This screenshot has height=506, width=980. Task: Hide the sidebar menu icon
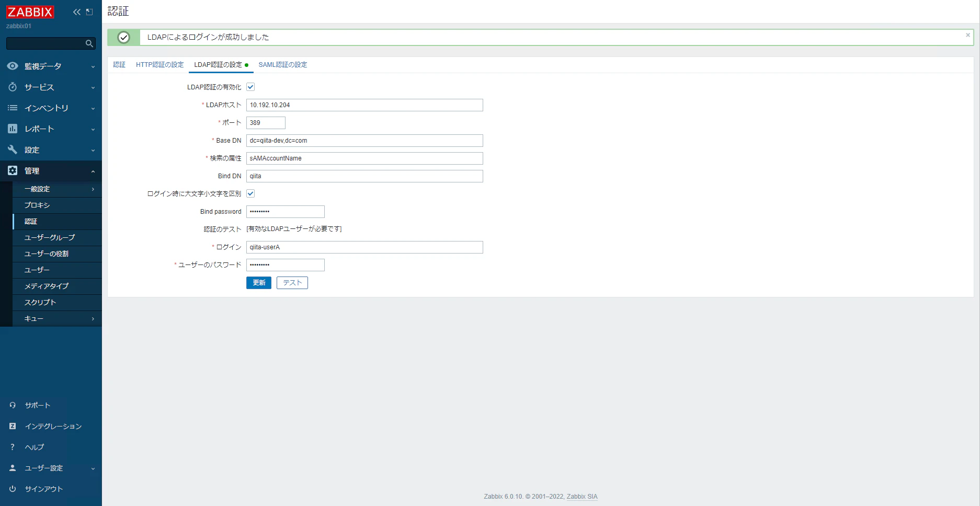click(x=89, y=12)
